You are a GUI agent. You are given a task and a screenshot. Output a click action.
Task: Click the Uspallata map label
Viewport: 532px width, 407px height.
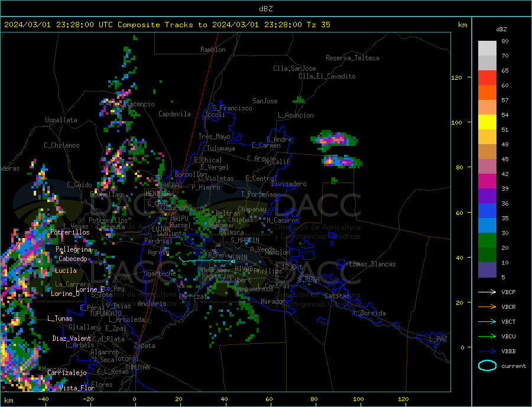click(61, 120)
